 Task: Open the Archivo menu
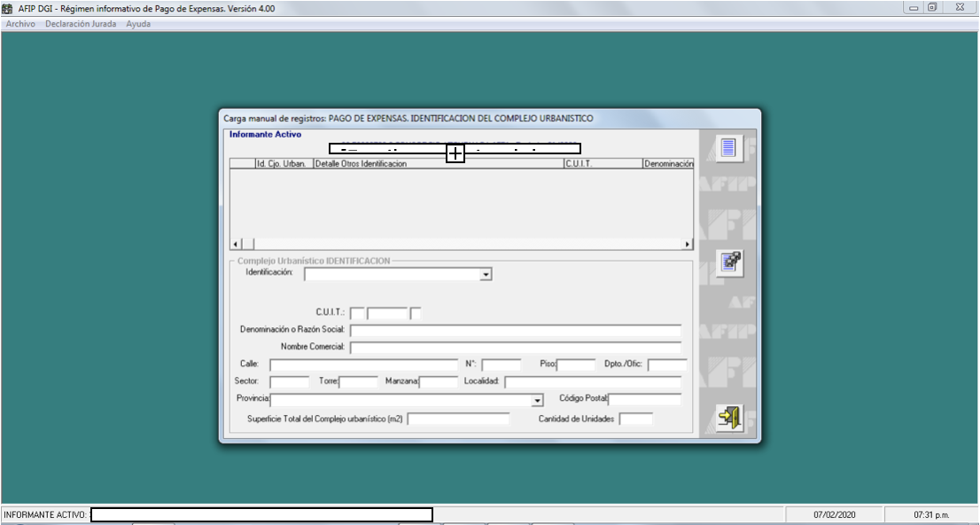(20, 24)
